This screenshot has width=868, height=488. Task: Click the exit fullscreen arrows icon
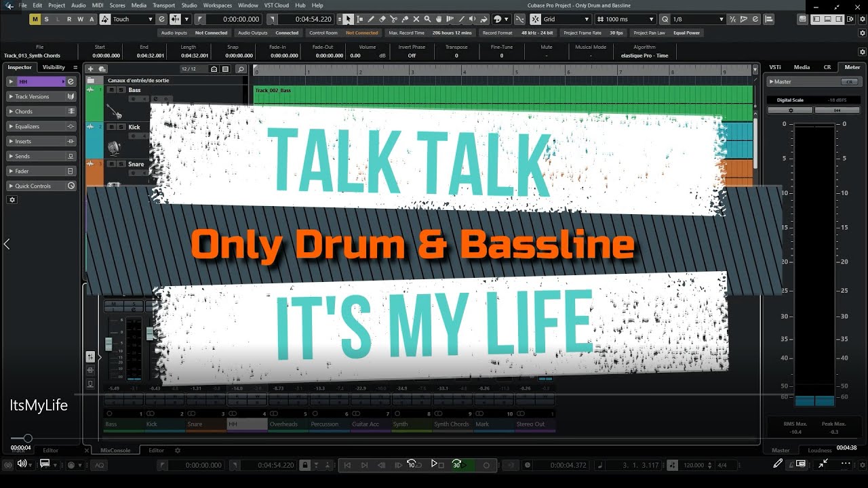[823, 464]
